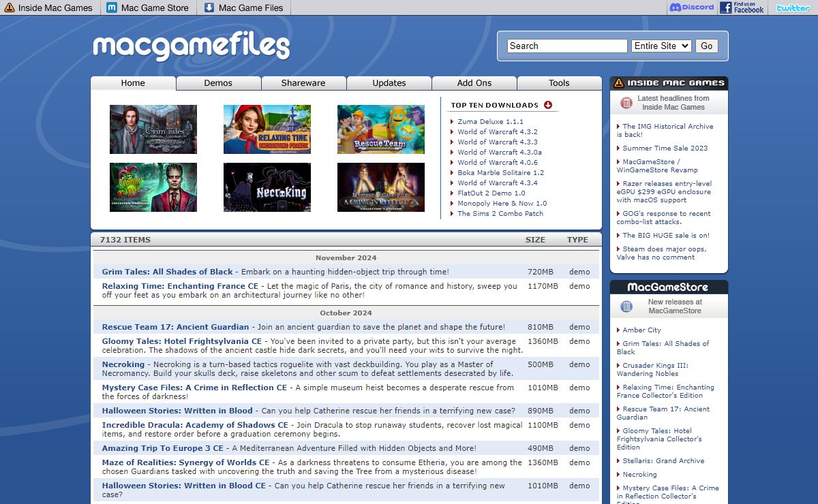Open Inside Mac Games warning-triangle icon
Screen dimensions: 818x504
click(9, 7)
